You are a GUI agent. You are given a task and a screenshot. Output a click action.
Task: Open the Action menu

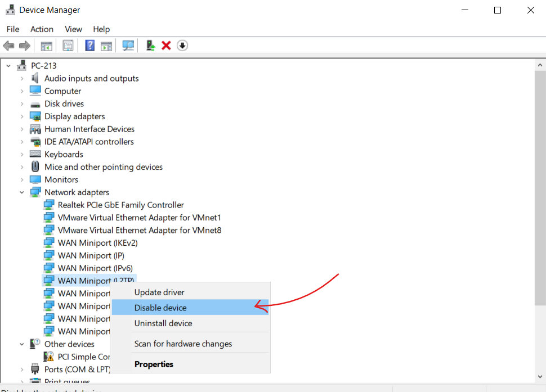tap(42, 29)
